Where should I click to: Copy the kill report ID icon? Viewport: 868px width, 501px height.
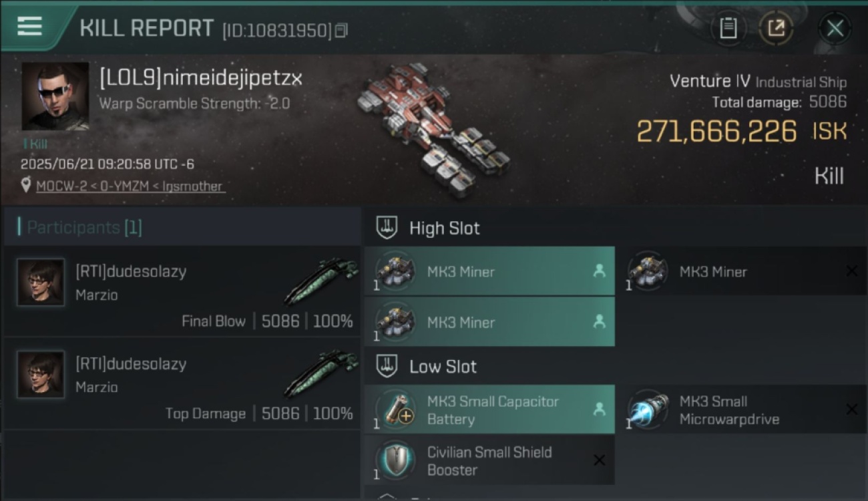click(x=341, y=30)
